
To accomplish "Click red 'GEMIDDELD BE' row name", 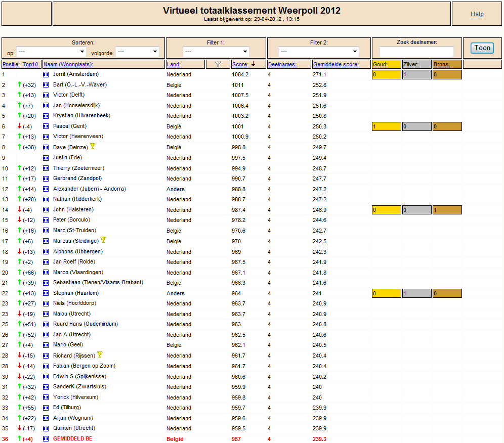I will coord(73,439).
